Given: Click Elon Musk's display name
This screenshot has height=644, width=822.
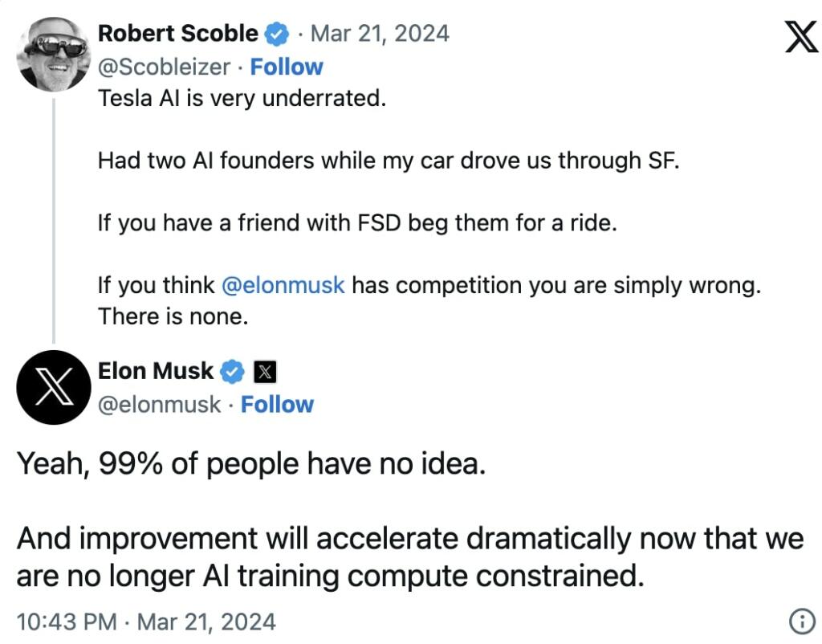Looking at the screenshot, I should [x=157, y=371].
